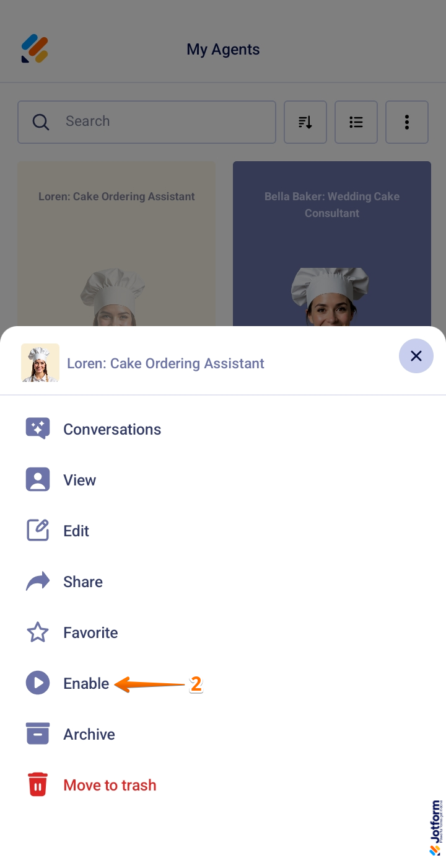The width and height of the screenshot is (446, 868).
Task: Click the Conversations sparkle chat icon
Action: [x=38, y=429]
